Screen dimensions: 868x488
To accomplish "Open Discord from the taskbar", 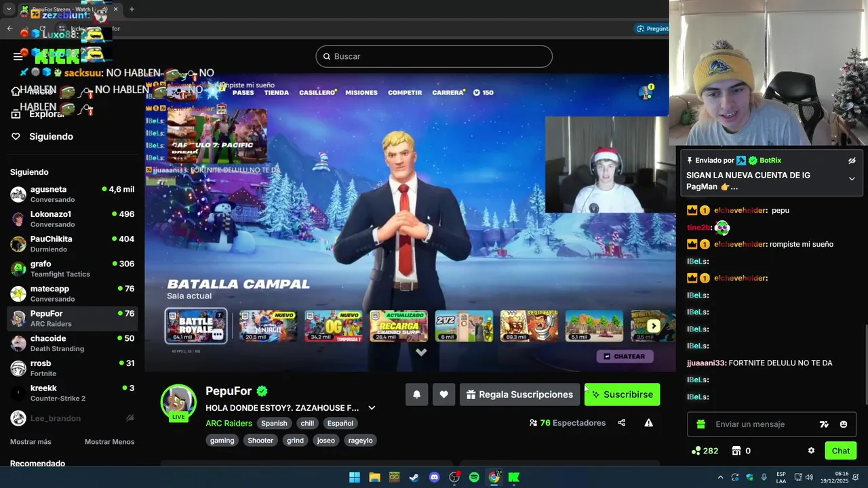I will 434,477.
